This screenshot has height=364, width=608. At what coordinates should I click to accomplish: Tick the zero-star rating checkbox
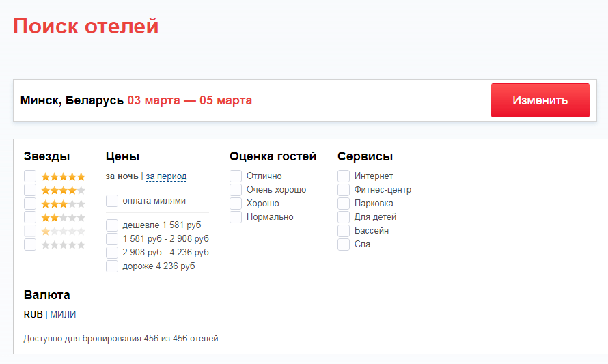pyautogui.click(x=30, y=244)
